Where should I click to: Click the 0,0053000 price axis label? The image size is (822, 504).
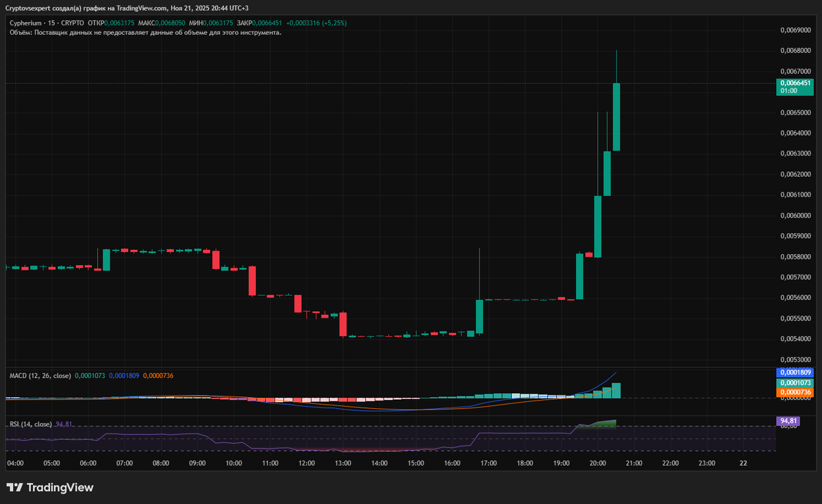[x=795, y=359]
